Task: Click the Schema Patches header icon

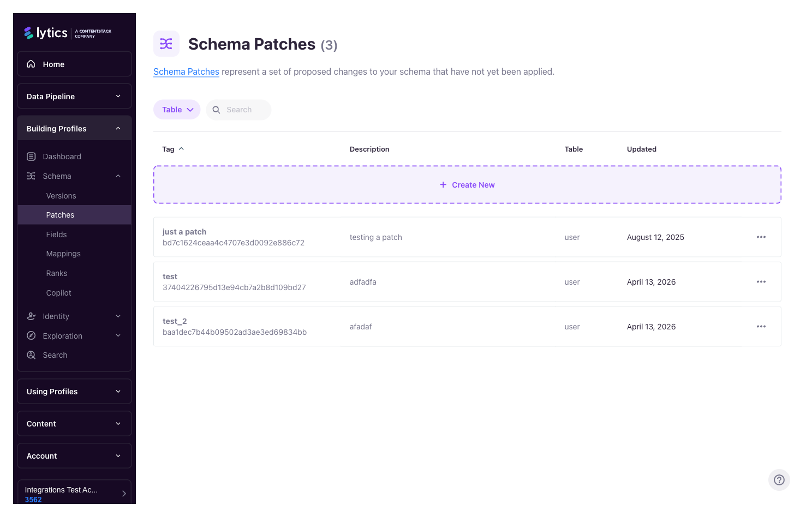Action: pos(166,43)
